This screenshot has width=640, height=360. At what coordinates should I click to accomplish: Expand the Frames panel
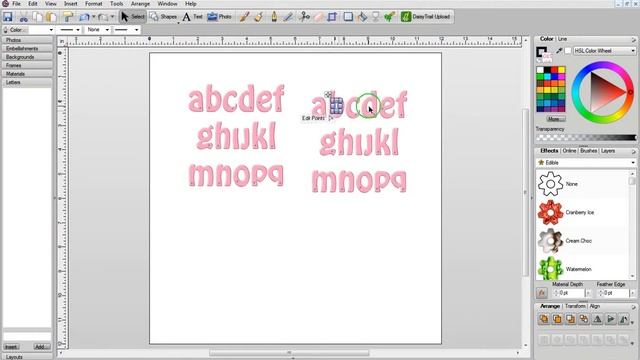(x=27, y=65)
